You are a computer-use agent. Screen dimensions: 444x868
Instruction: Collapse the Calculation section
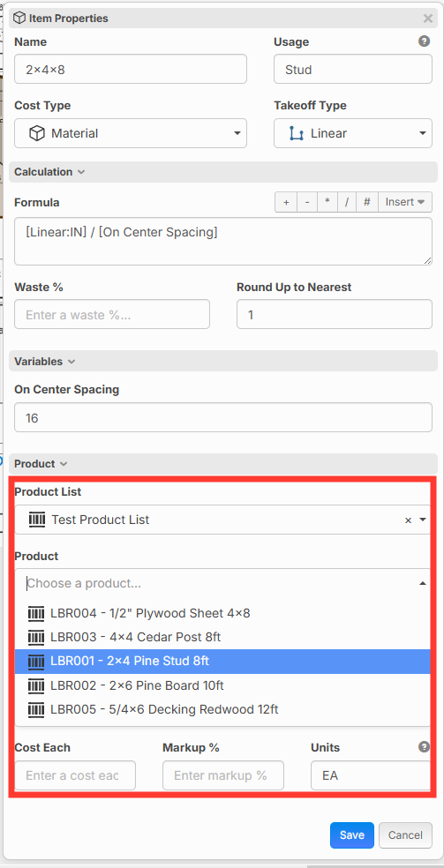(x=49, y=172)
